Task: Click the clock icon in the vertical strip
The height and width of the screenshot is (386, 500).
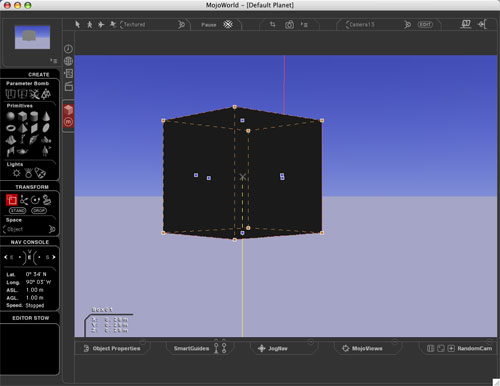Action: click(x=68, y=49)
